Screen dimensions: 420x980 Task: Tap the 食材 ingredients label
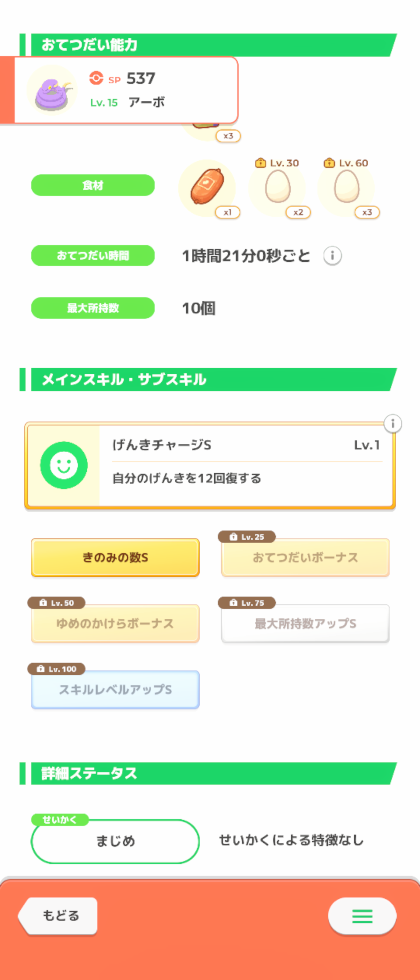click(93, 185)
